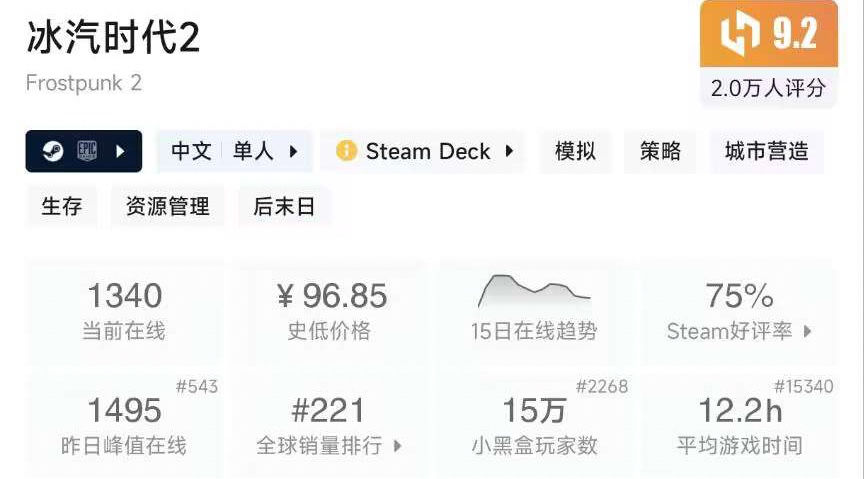Open Steam好评率 review details arrow
This screenshot has width=864, height=479.
[807, 331]
